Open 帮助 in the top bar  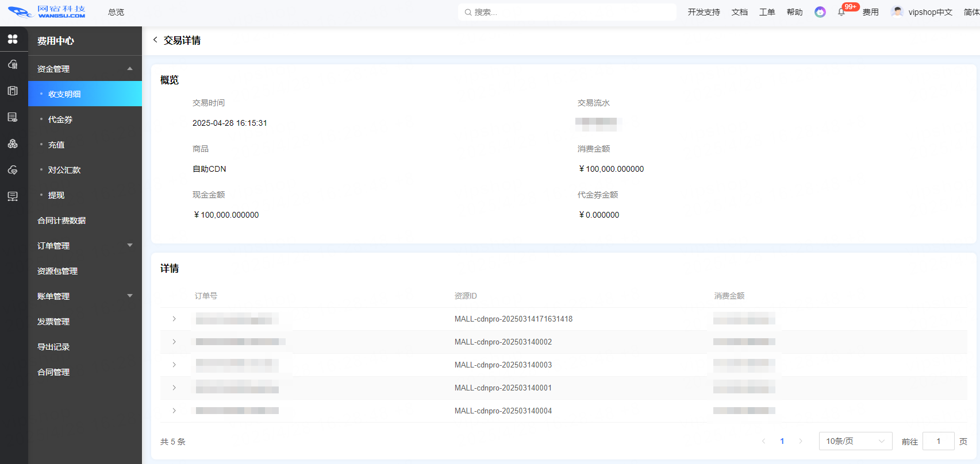pos(795,12)
